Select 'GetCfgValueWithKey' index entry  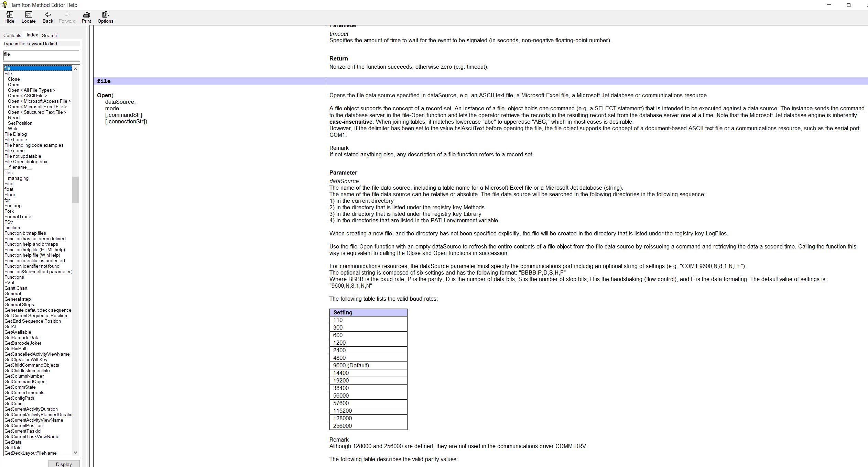26,359
